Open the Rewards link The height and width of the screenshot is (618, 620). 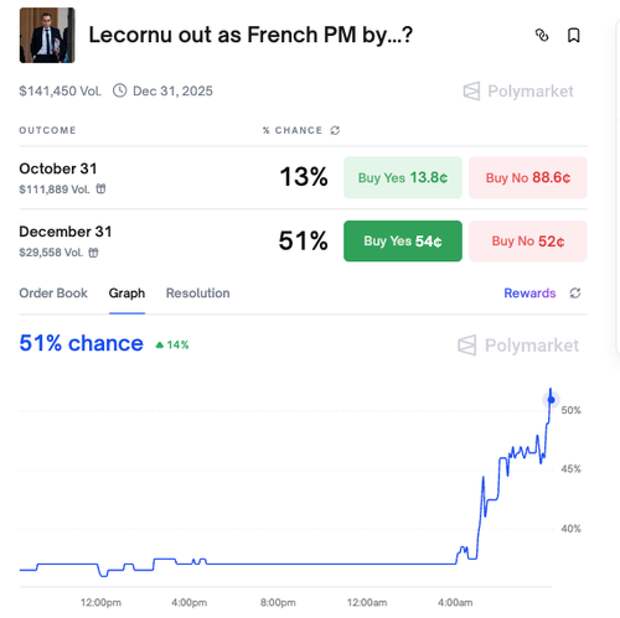(x=529, y=293)
